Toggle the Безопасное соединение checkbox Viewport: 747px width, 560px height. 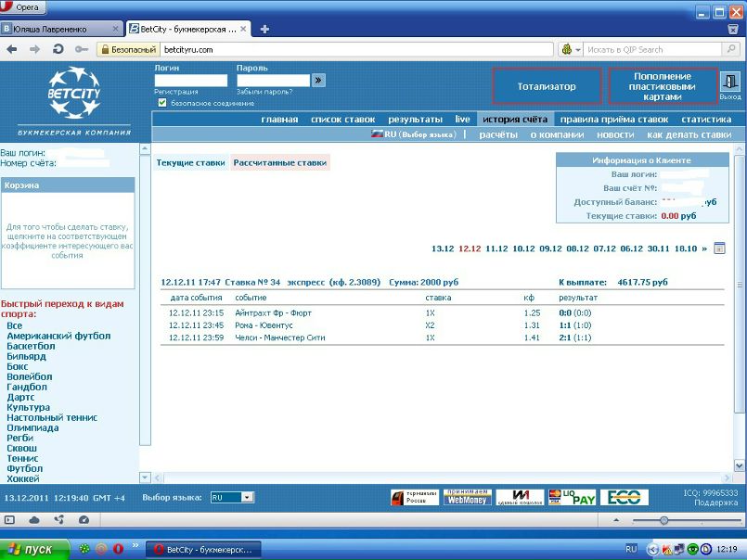162,103
